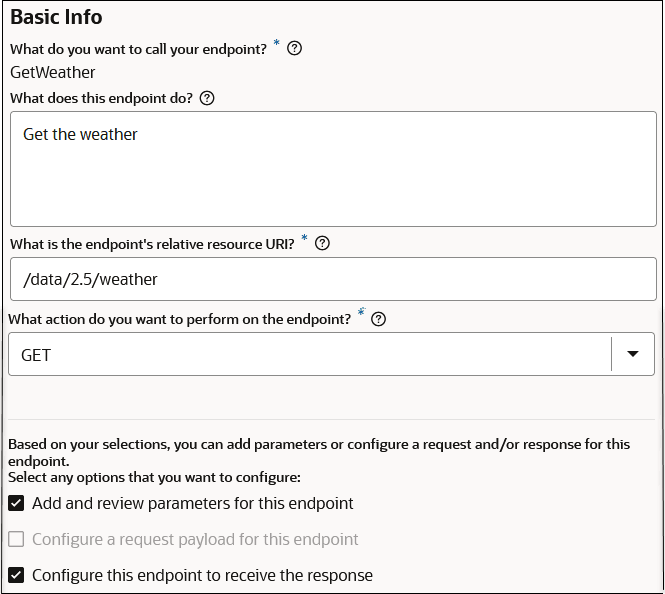The image size is (665, 594).
Task: Click help icon for endpoint action question
Action: pos(378,319)
